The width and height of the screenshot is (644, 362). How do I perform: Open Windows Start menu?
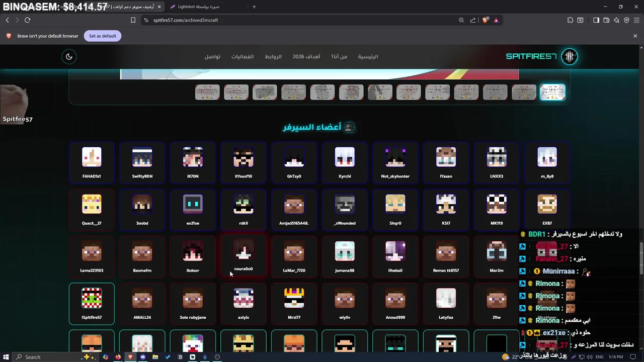pyautogui.click(x=6, y=357)
